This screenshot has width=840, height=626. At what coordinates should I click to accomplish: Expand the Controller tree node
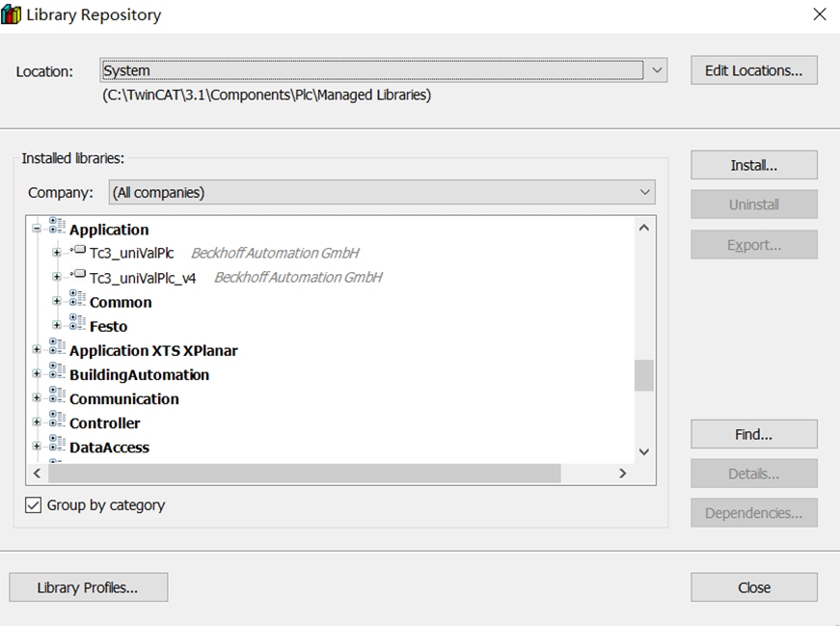pos(38,422)
